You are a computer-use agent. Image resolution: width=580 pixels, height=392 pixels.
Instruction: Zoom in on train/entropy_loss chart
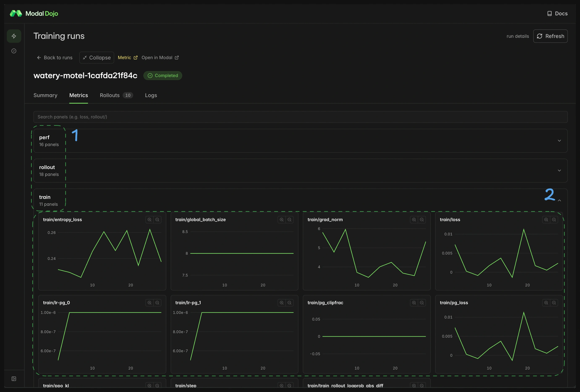point(149,219)
